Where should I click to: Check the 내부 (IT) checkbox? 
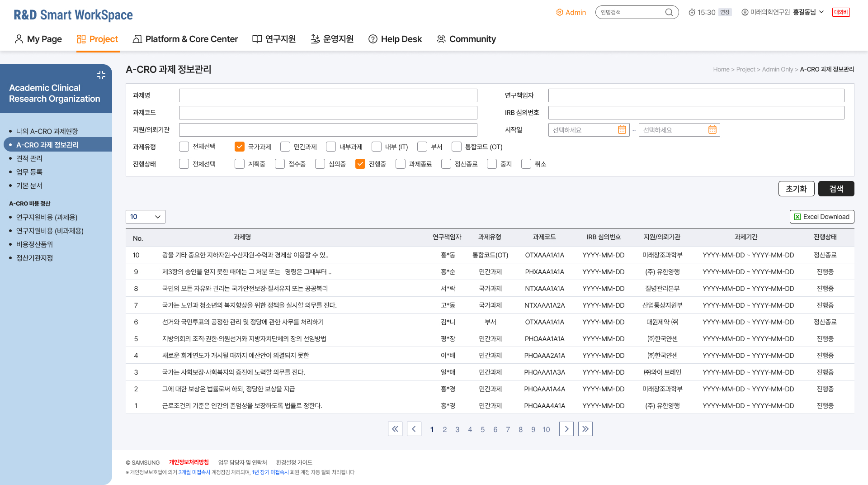(x=377, y=147)
